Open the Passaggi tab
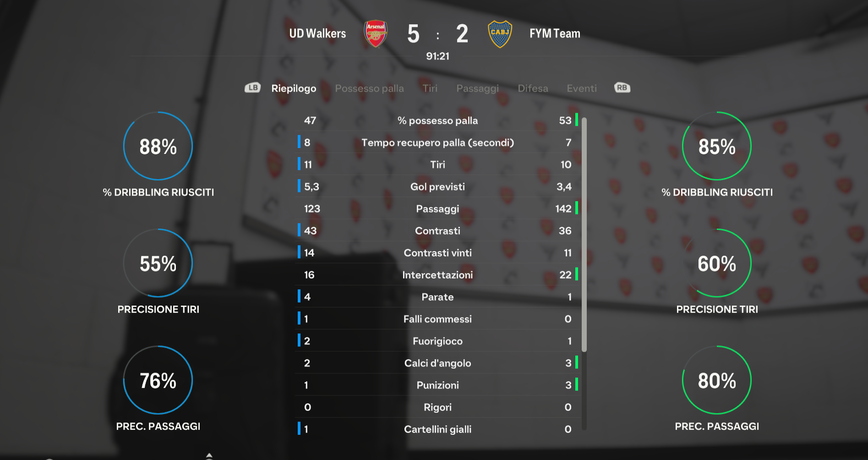 (477, 88)
